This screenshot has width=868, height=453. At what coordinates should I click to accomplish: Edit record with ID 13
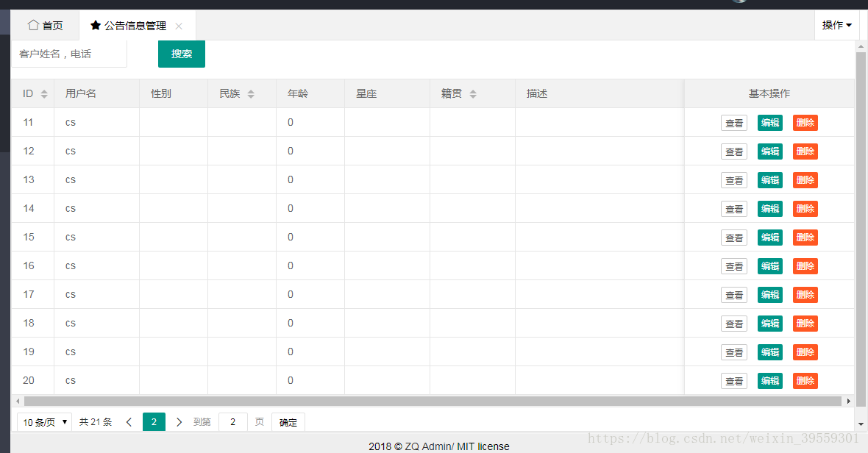[x=770, y=180]
